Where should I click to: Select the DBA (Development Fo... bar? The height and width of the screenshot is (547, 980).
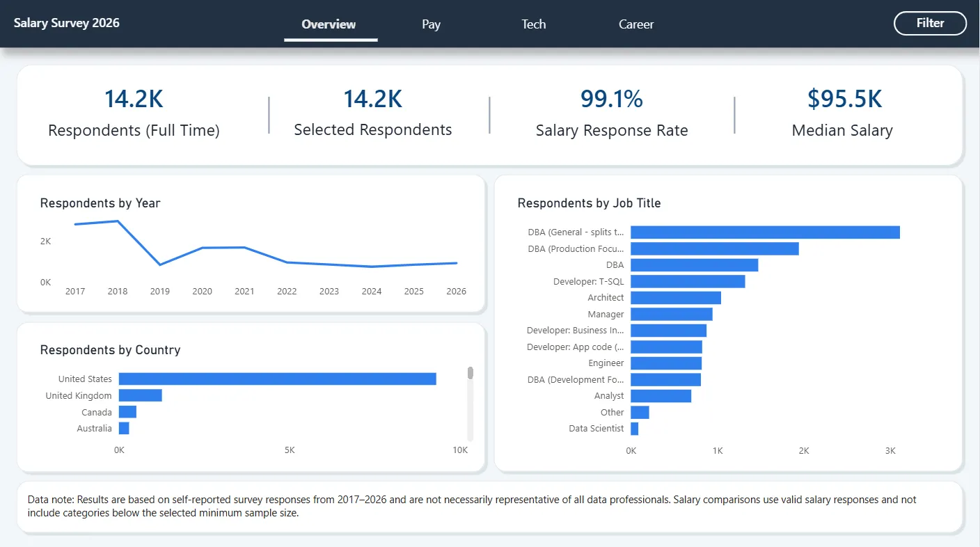[666, 379]
